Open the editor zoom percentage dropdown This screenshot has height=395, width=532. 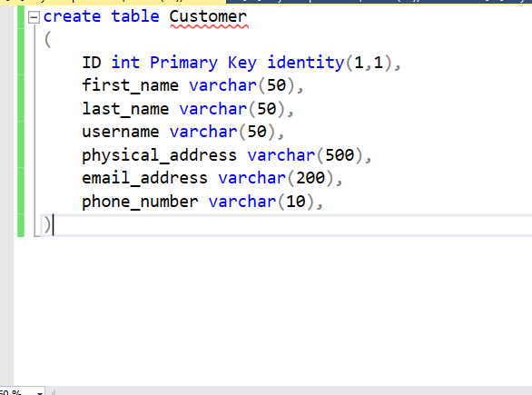point(40,392)
